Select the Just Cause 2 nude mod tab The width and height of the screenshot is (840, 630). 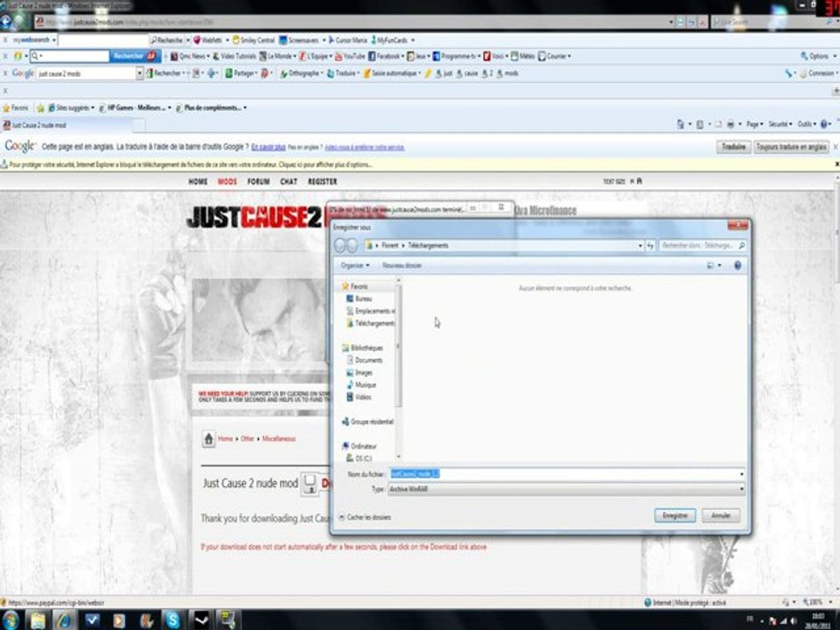66,125
